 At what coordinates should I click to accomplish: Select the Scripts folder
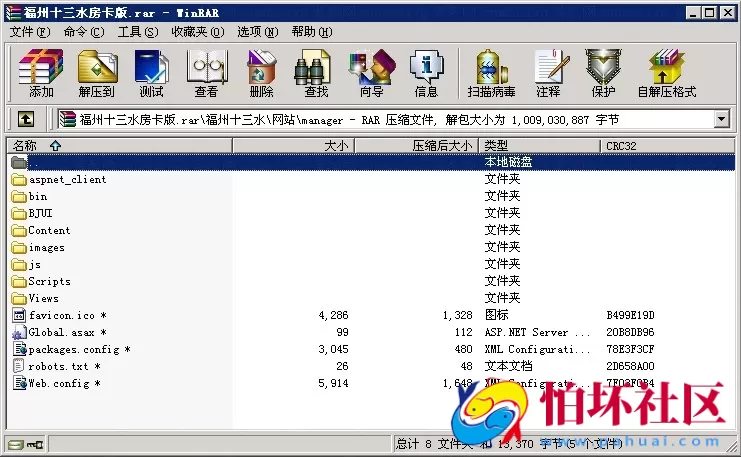pos(41,282)
